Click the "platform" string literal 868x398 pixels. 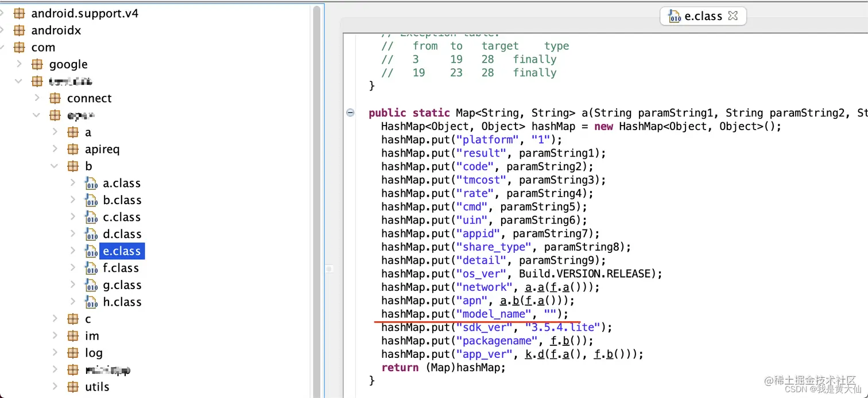point(487,140)
